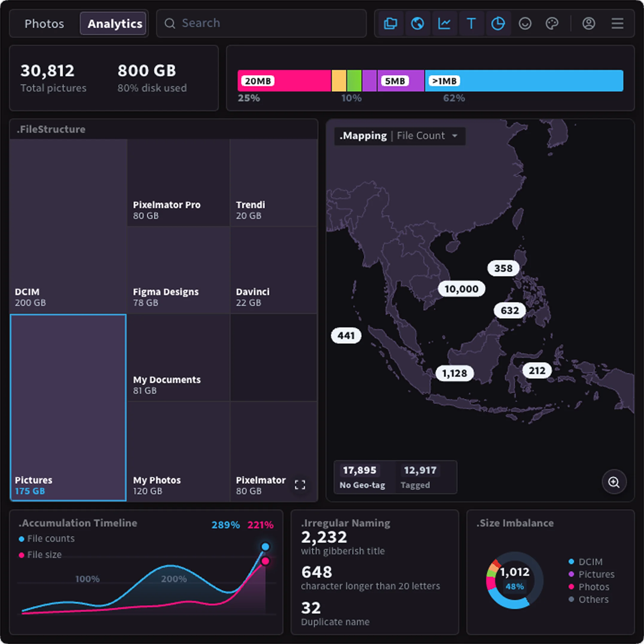Image resolution: width=644 pixels, height=644 pixels.
Task: Switch to the Photos tab
Action: (x=44, y=24)
